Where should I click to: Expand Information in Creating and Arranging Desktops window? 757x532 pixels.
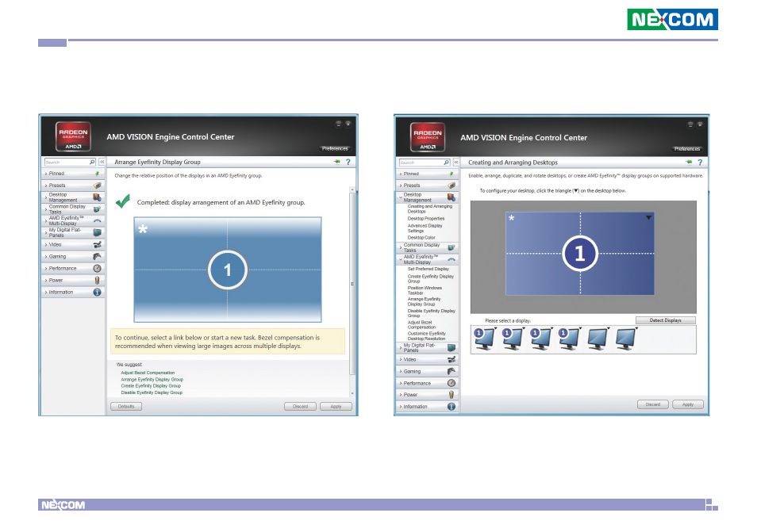(x=427, y=407)
